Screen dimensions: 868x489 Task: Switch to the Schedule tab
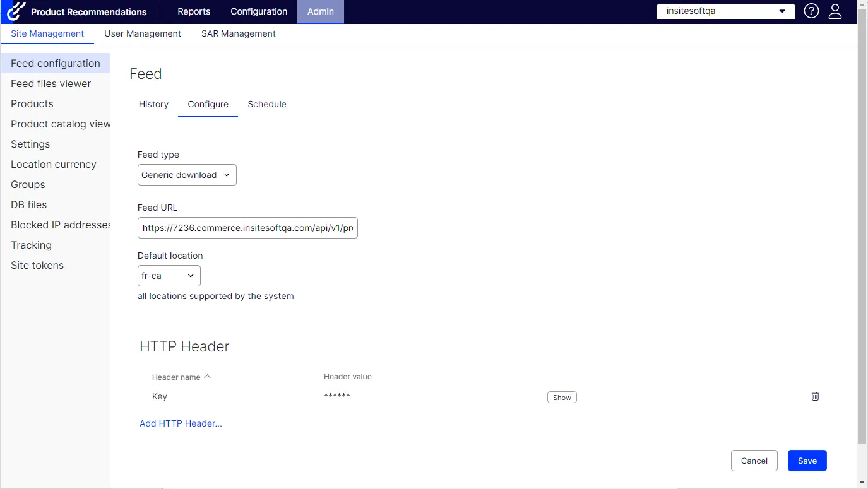pos(267,104)
